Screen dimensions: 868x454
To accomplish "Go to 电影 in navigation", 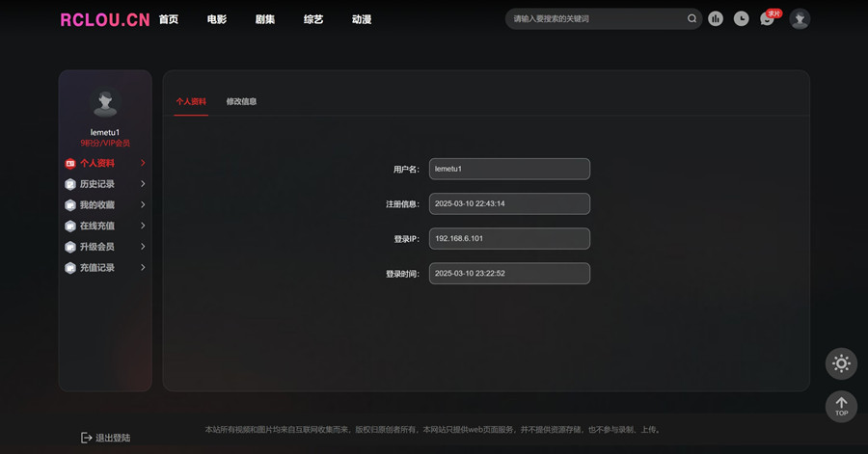I will point(217,19).
